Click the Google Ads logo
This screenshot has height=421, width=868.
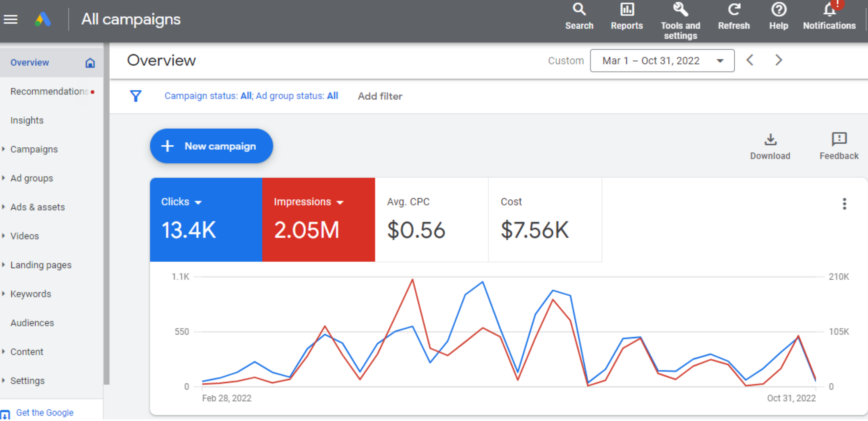(43, 19)
